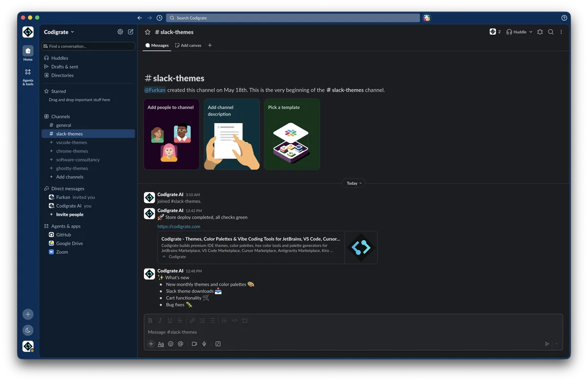Viewport: 588px width, 382px height.
Task: Star the slack-themes channel
Action: click(147, 32)
